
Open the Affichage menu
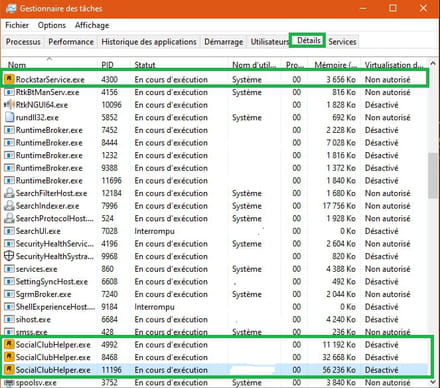pyautogui.click(x=92, y=25)
